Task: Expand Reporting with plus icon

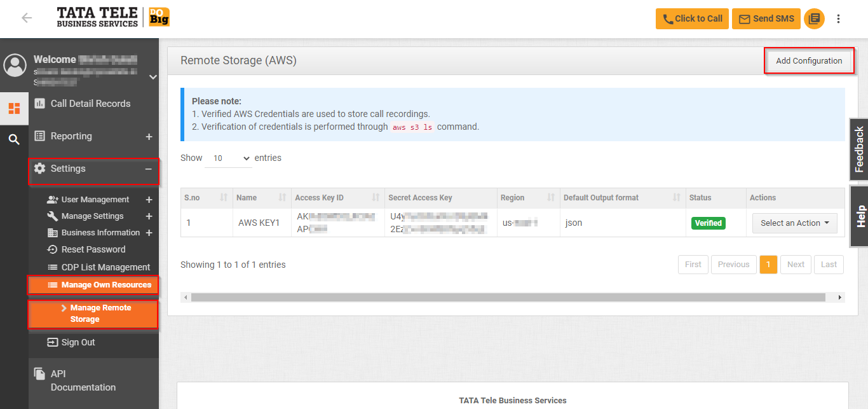Action: tap(149, 137)
